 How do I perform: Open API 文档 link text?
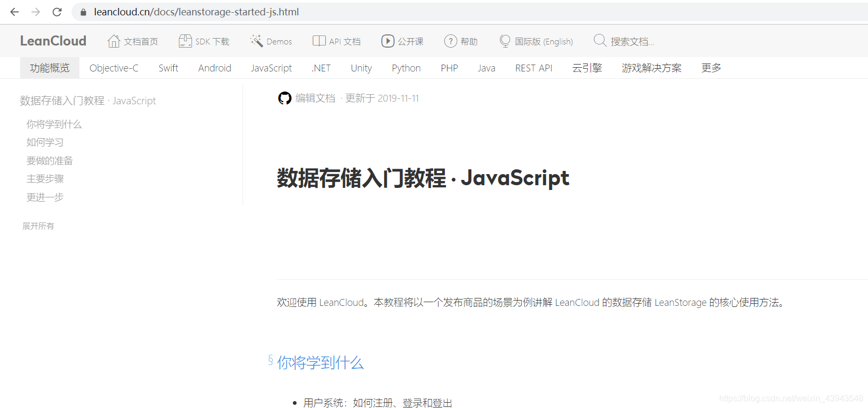(345, 42)
